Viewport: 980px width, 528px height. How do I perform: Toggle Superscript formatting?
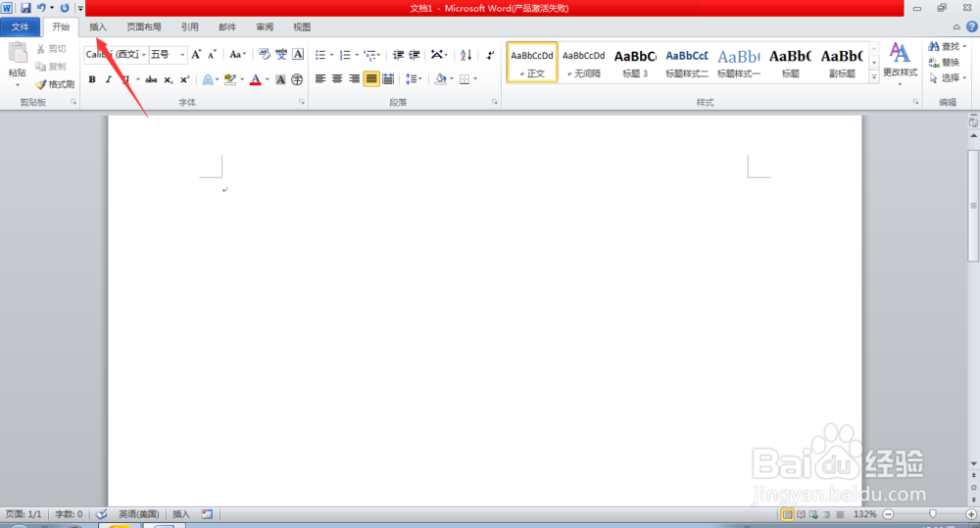click(x=184, y=79)
